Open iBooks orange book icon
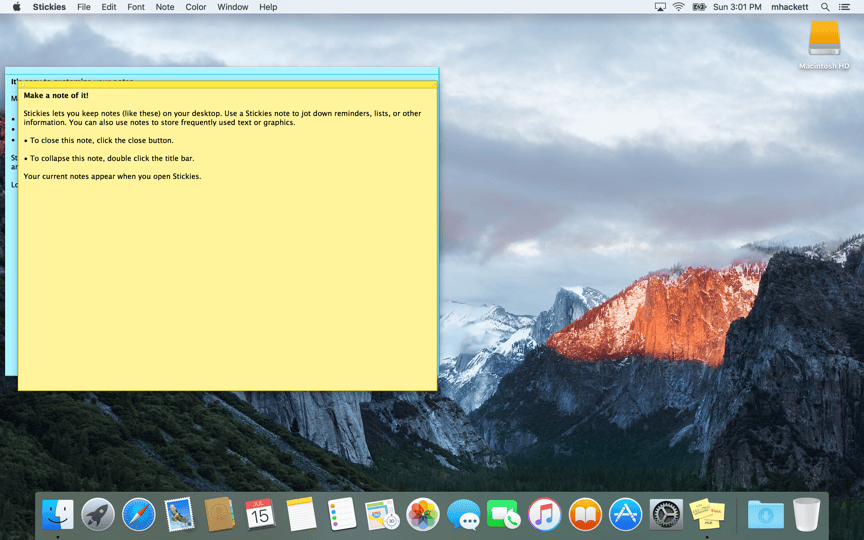 [x=585, y=514]
